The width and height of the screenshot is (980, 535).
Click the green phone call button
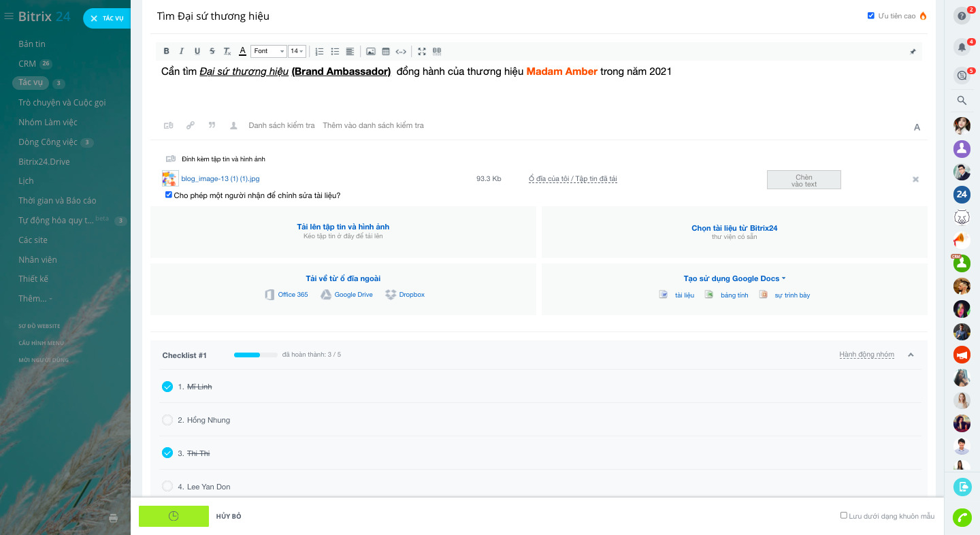pyautogui.click(x=962, y=518)
